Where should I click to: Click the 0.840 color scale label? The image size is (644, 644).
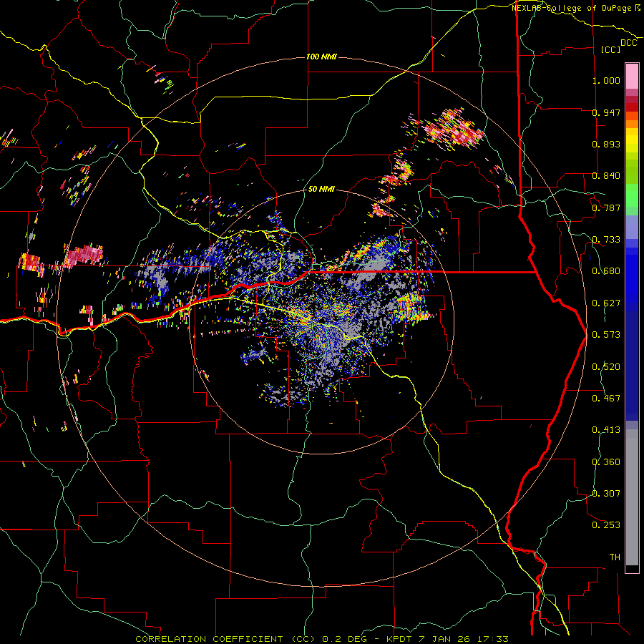point(606,176)
